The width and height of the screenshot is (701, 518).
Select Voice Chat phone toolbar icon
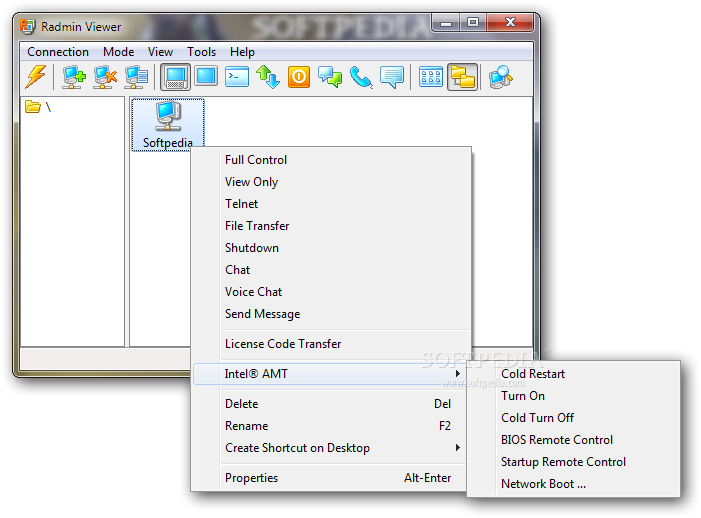[x=361, y=77]
